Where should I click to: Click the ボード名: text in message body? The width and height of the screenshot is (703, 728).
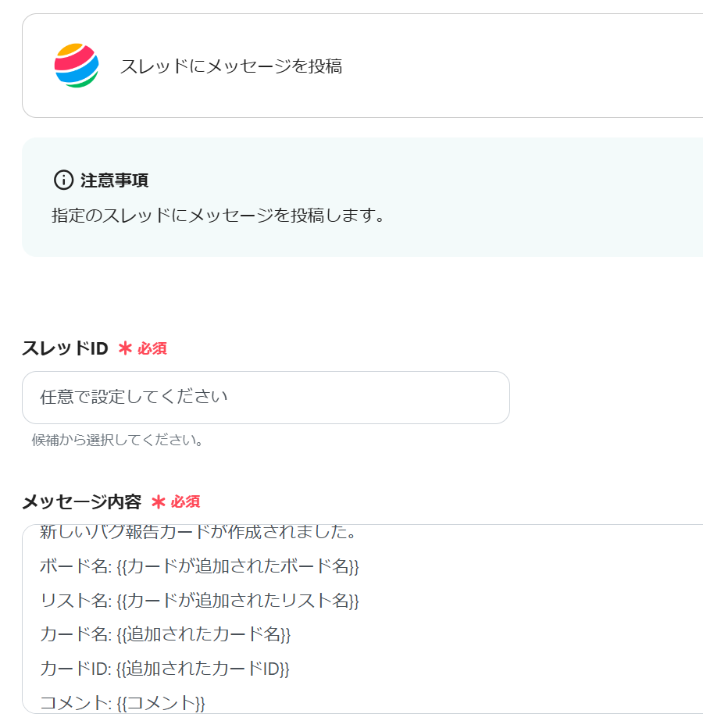pyautogui.click(x=75, y=566)
